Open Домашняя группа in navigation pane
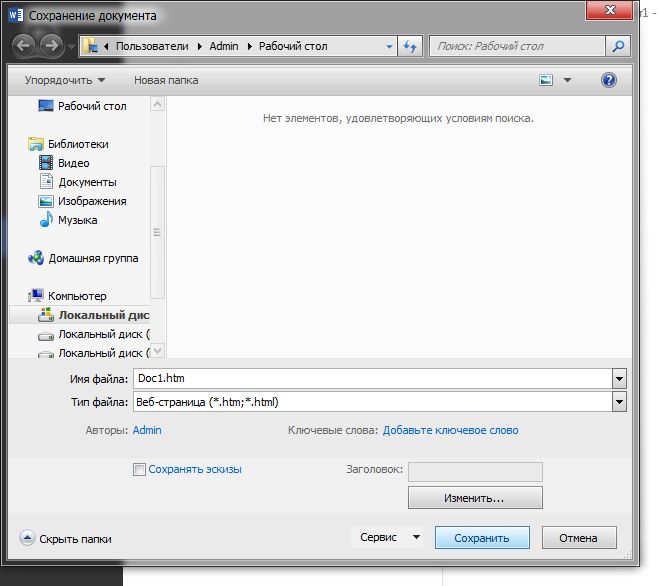The image size is (659, 586). coord(93,258)
